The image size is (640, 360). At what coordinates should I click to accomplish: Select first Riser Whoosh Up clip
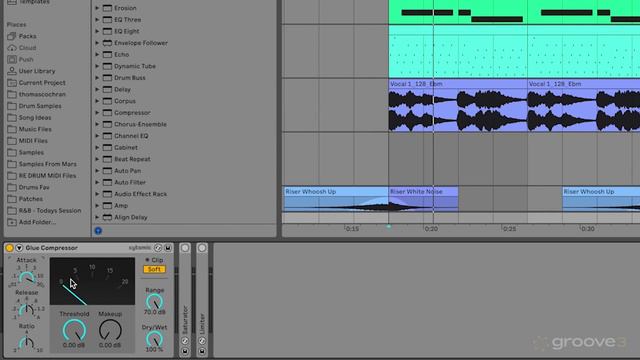pos(335,199)
